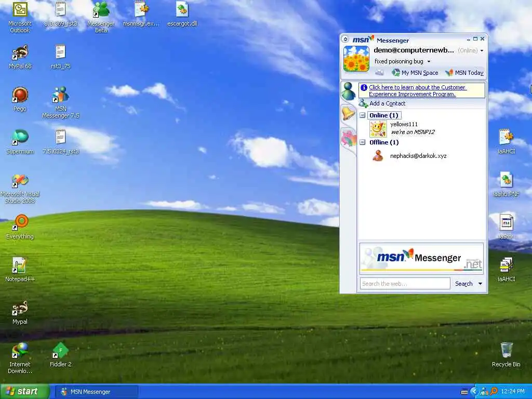Launch MSN Messenger 7.5 desktop shortcut

[x=60, y=102]
